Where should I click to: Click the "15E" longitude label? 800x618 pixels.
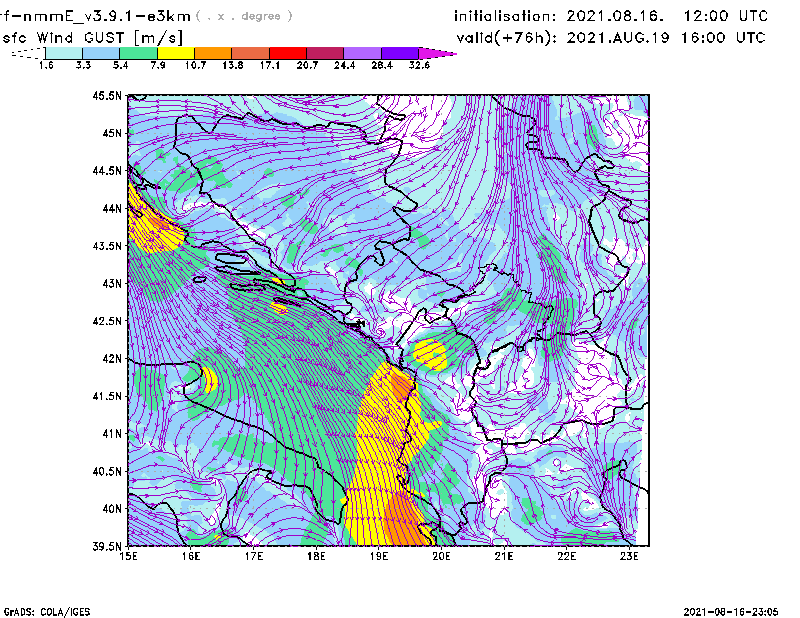coord(128,556)
